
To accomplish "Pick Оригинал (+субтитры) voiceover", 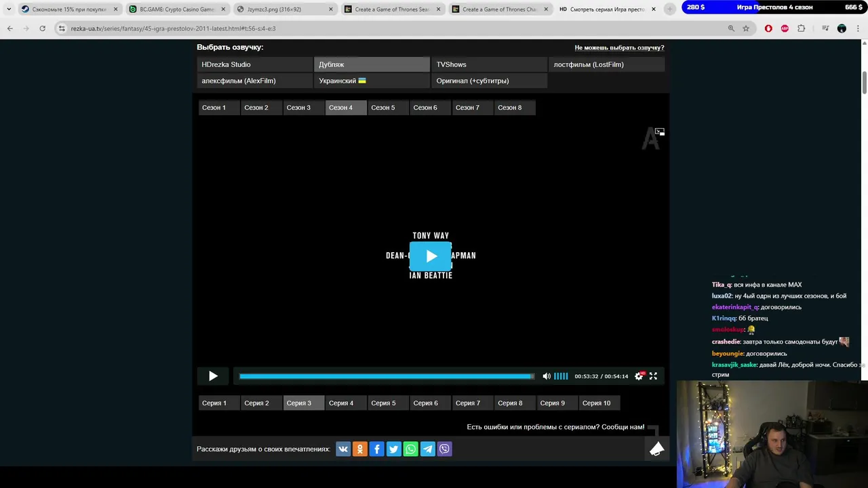I will pos(489,81).
